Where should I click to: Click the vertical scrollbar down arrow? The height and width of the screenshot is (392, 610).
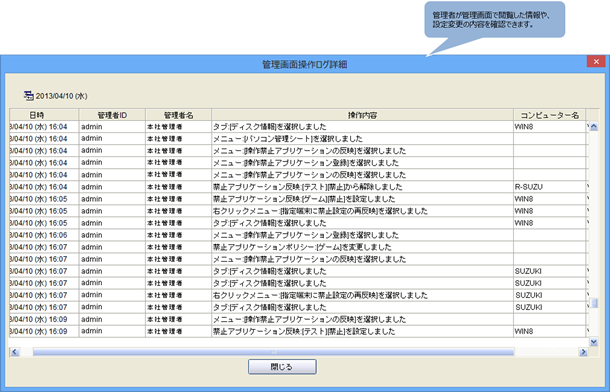click(594, 342)
